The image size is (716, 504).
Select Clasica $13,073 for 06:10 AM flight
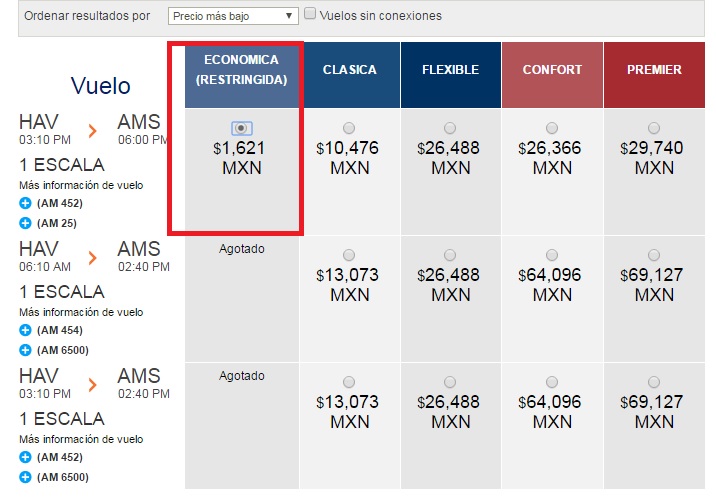(x=349, y=255)
